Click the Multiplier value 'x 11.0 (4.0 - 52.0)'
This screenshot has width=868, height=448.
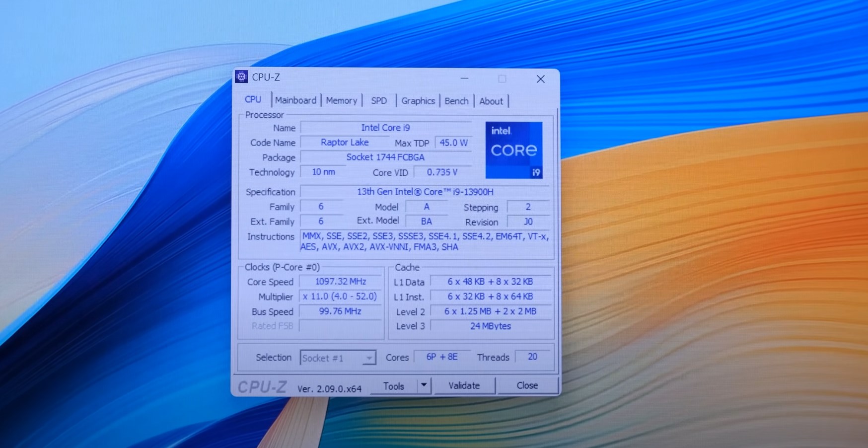pyautogui.click(x=341, y=297)
